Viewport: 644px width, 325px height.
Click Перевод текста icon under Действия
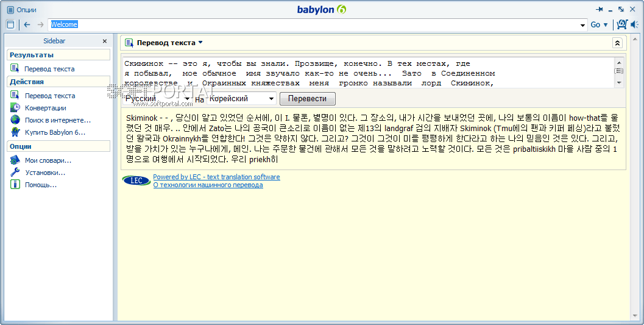coord(15,95)
